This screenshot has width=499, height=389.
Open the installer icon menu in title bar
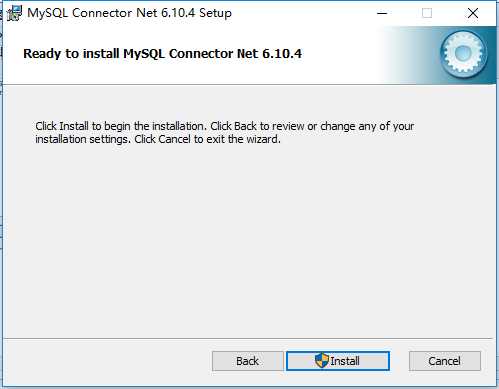[x=14, y=13]
